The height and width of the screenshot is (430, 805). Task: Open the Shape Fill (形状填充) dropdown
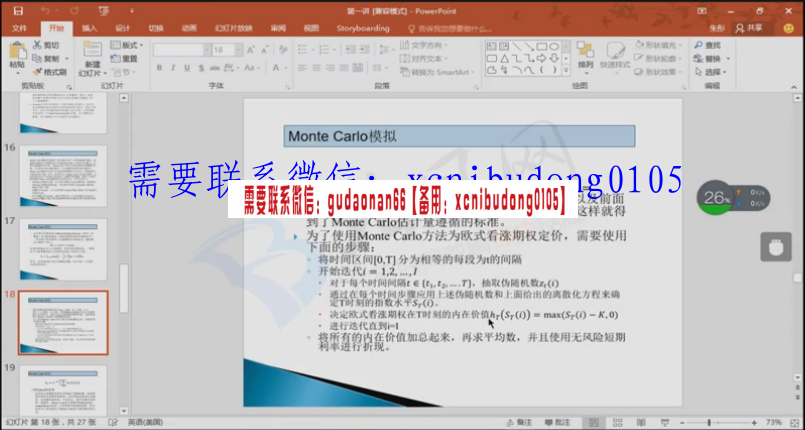point(657,45)
